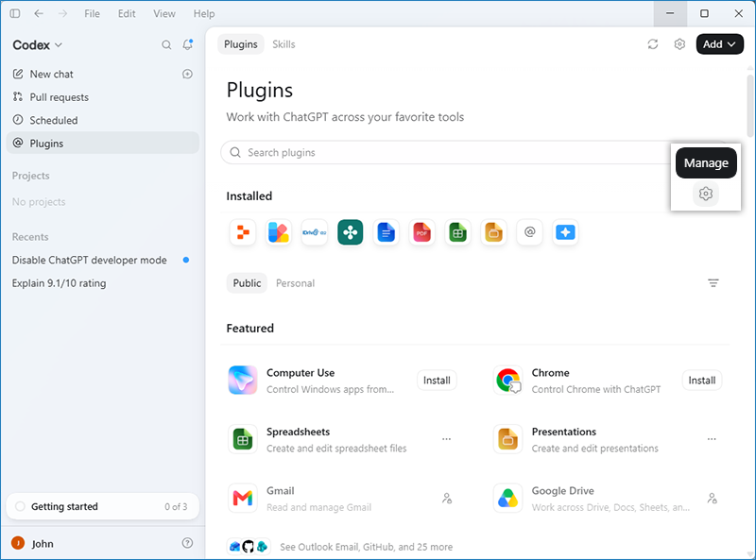The width and height of the screenshot is (756, 560).
Task: Switch to the Skills tab
Action: pos(283,44)
